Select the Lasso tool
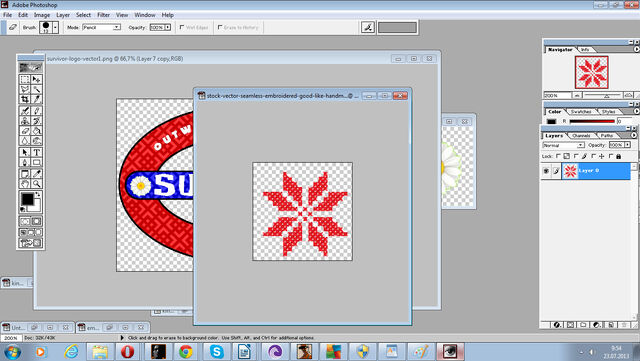 (x=25, y=89)
